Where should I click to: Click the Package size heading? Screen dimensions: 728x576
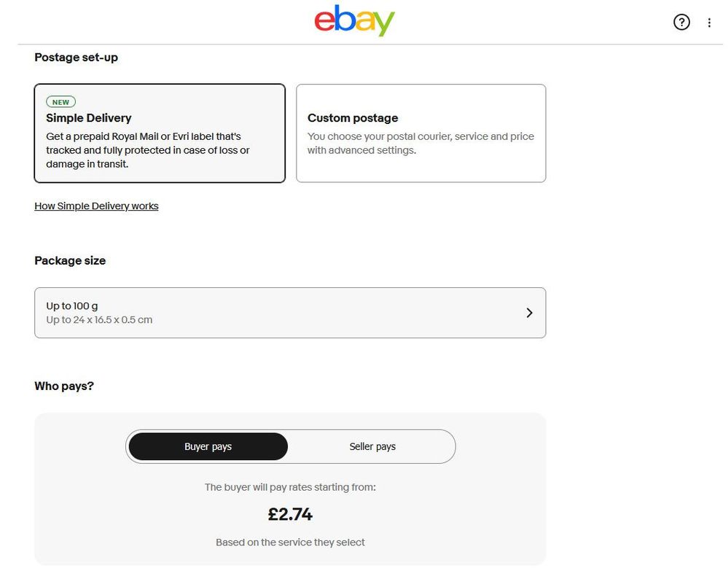pyautogui.click(x=70, y=260)
